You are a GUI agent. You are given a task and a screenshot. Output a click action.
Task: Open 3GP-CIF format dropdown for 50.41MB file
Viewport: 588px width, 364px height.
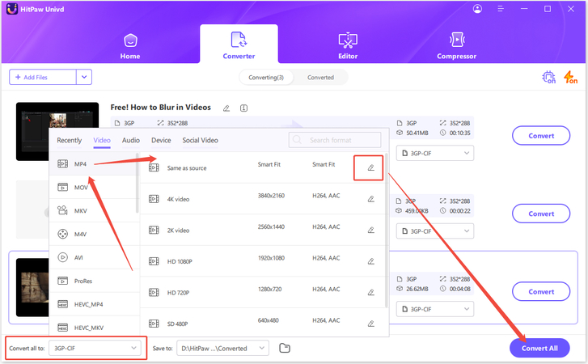click(x=435, y=153)
